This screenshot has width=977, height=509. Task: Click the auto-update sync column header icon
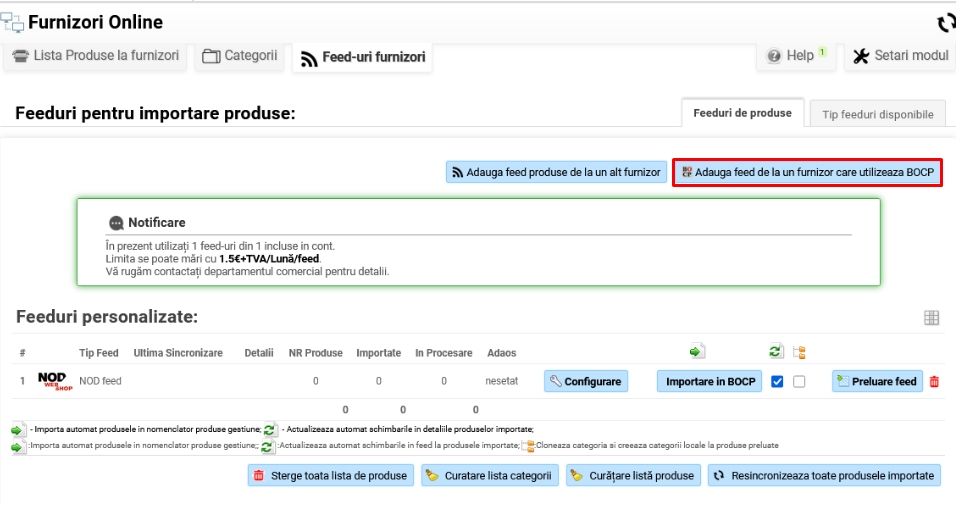click(x=776, y=351)
